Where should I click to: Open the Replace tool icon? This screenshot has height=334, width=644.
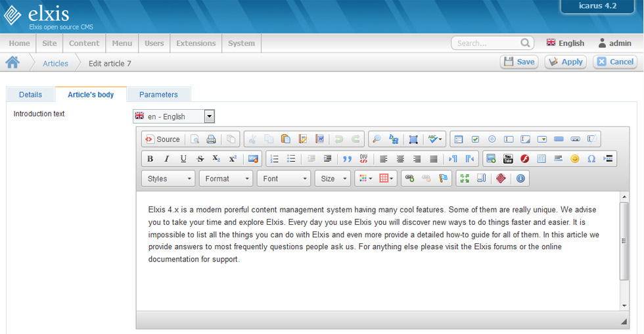point(394,139)
